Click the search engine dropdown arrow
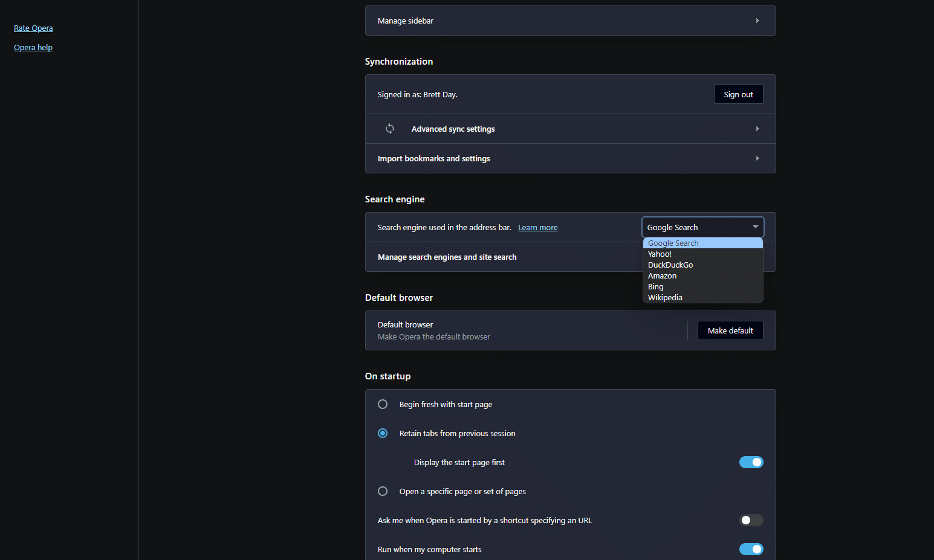Image resolution: width=934 pixels, height=560 pixels. pyautogui.click(x=755, y=227)
